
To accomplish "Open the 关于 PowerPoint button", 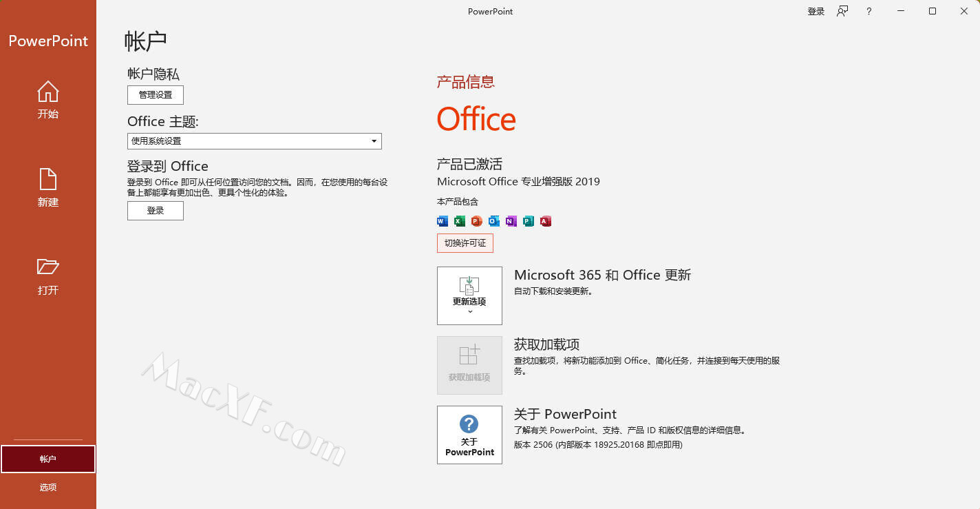I will tap(469, 435).
